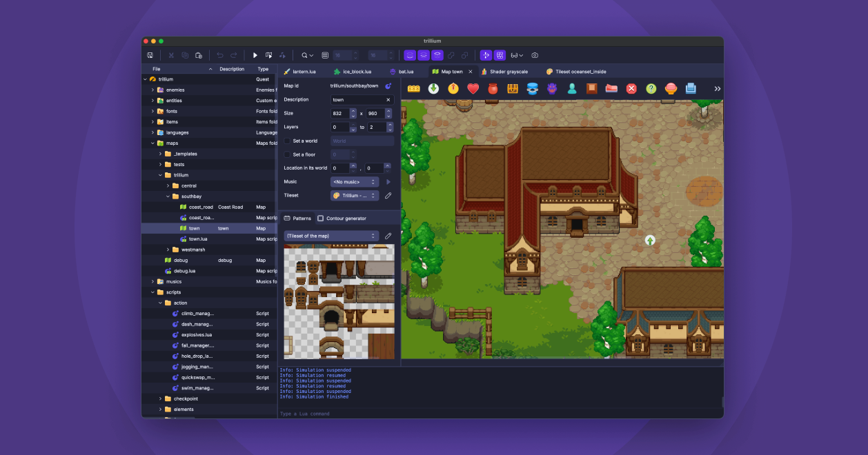
Task: Select the brown block entity icon
Action: (591, 88)
